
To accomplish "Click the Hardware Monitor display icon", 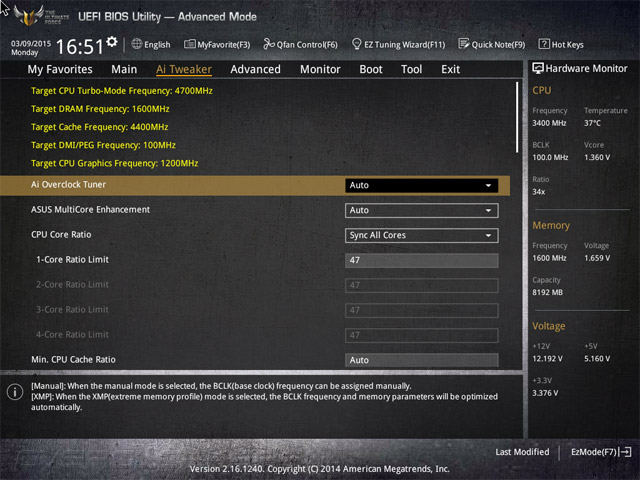I will click(538, 68).
